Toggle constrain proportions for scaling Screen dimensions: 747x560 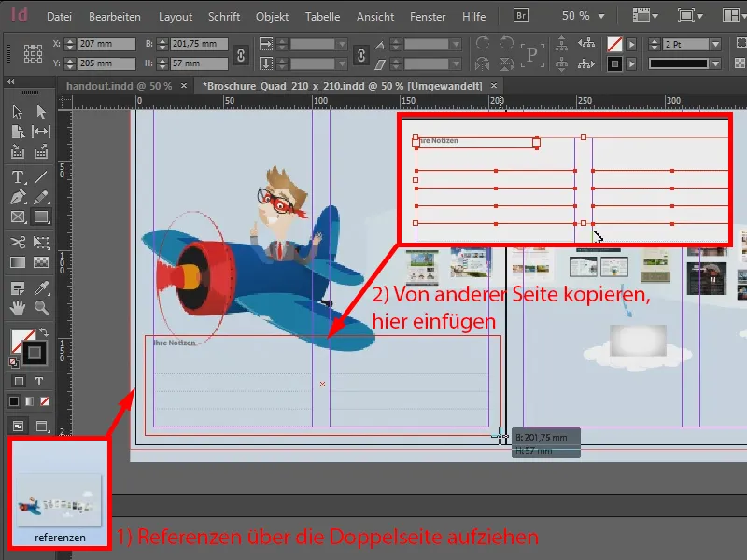[361, 55]
